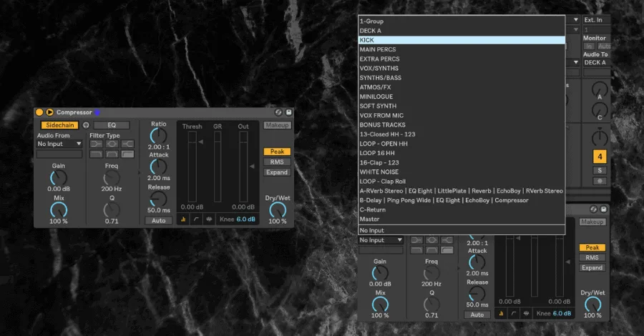The height and width of the screenshot is (336, 644).
Task: Choose Master from the input list
Action: coord(462,219)
